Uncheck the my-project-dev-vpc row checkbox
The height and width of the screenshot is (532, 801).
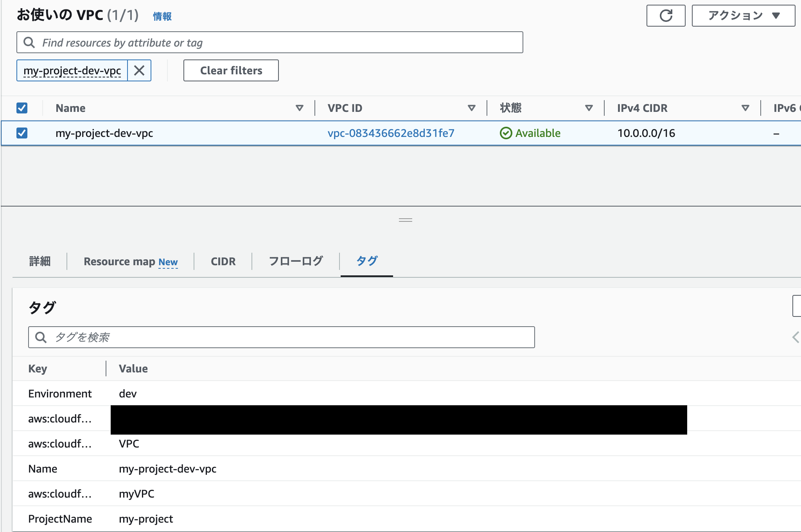[x=22, y=133]
